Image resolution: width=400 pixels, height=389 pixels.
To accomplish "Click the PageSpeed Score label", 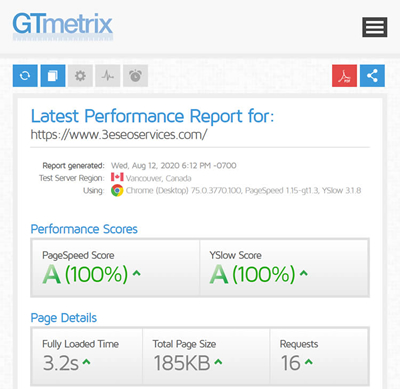I will pyautogui.click(x=78, y=255).
